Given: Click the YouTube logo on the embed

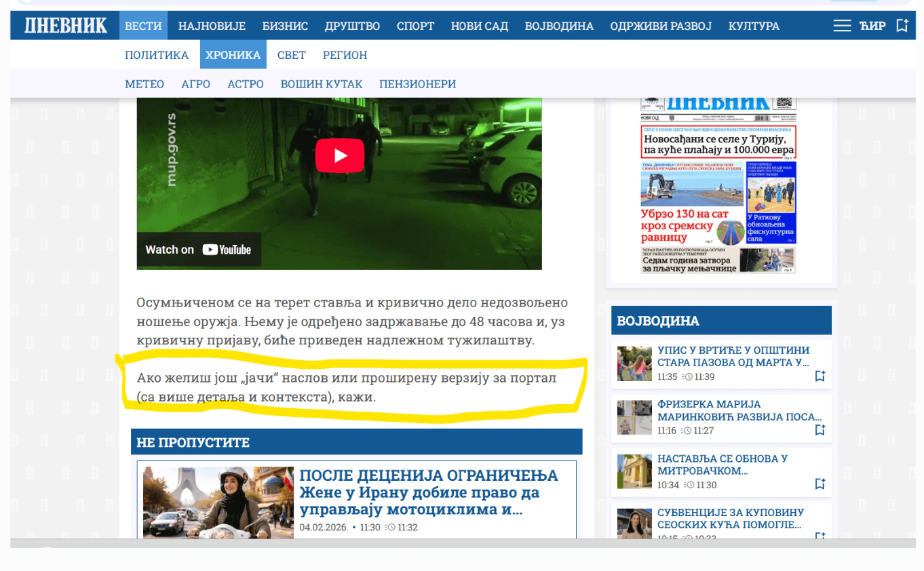Looking at the screenshot, I should point(227,250).
